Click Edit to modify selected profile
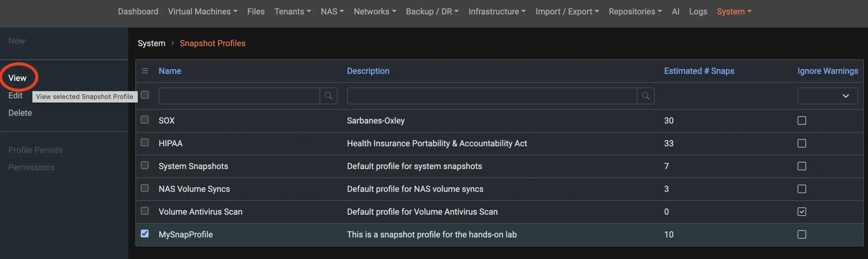This screenshot has height=259, width=868. (15, 95)
